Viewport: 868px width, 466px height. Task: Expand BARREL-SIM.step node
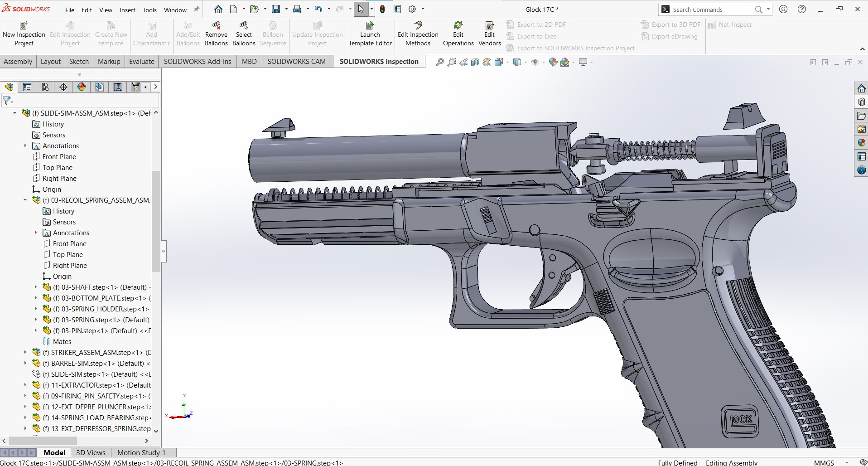25,363
